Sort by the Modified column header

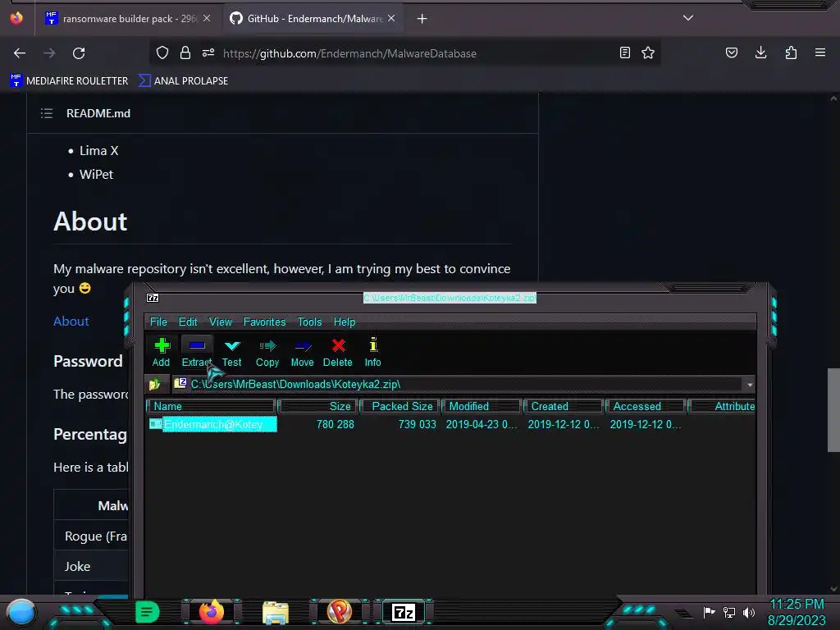point(482,407)
